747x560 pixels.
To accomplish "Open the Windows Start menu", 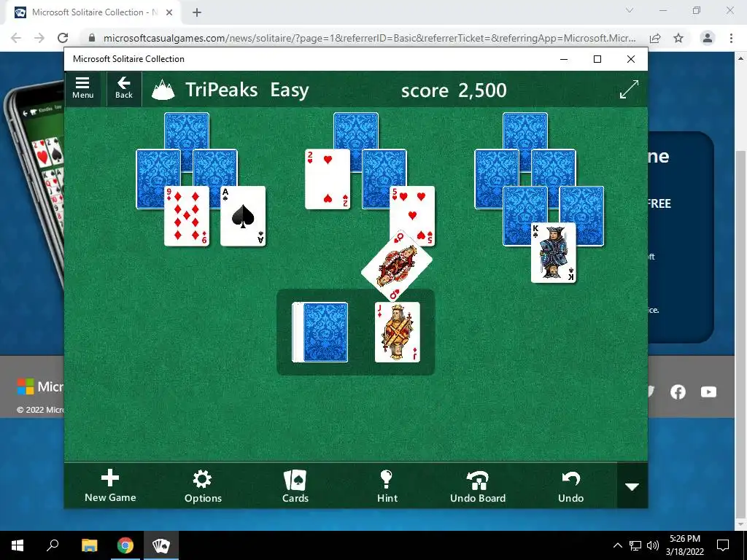I will point(18,545).
